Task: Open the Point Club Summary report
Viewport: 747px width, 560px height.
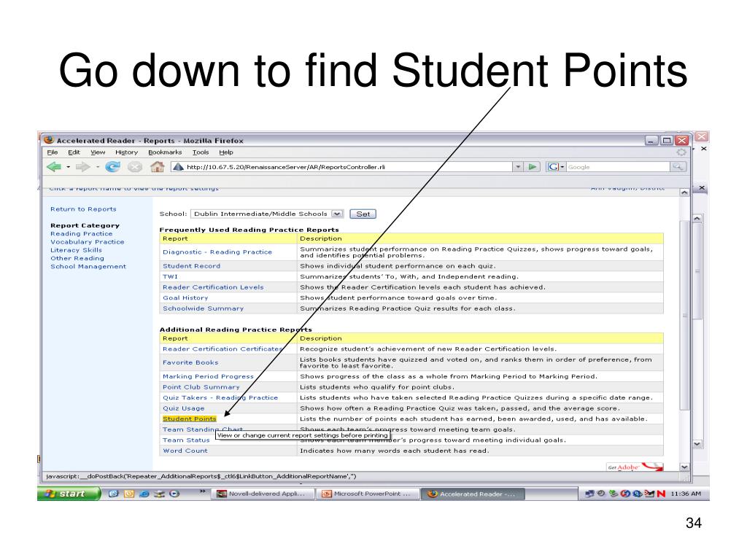Action: [201, 387]
